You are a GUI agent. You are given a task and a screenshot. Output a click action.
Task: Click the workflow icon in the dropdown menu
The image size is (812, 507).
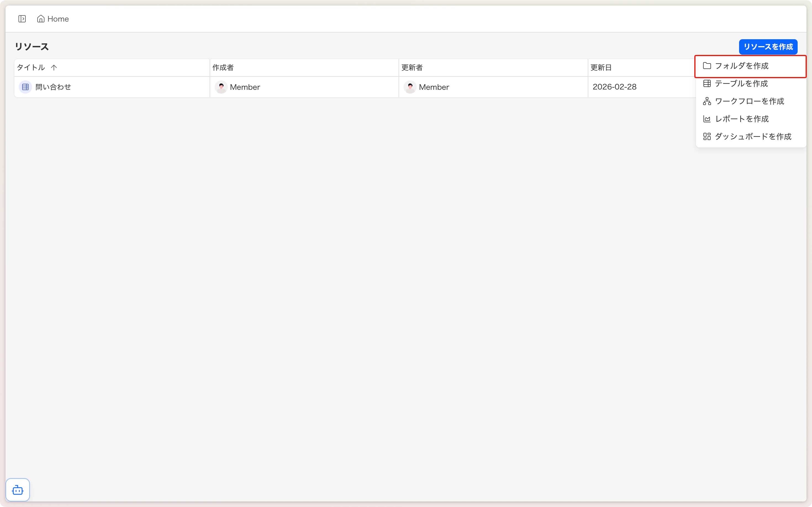(x=707, y=101)
